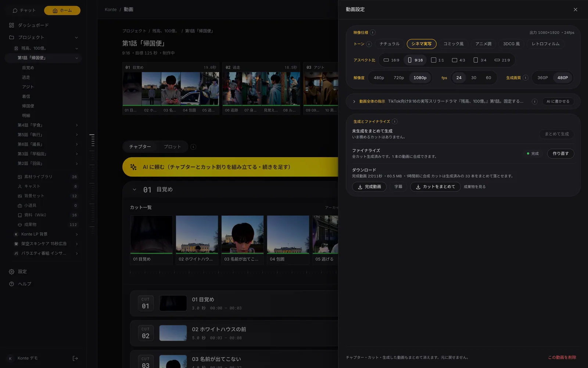Open the 成果物 icon entry
This screenshot has height=368, width=588.
click(20, 224)
